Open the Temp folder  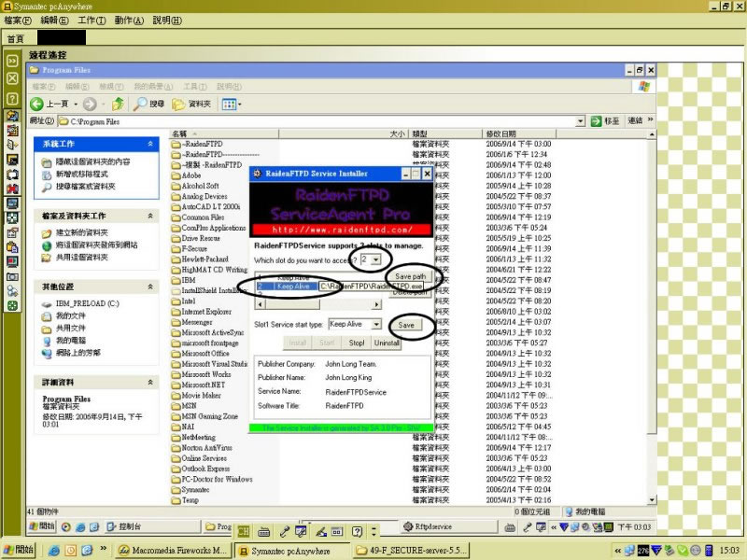(x=185, y=500)
